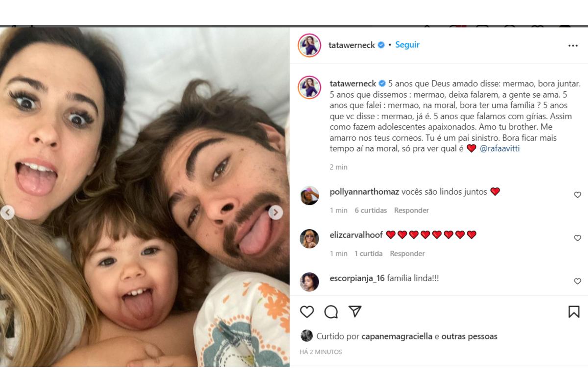The image size is (588, 392).
Task: Like escorpianja_16's comment heart
Action: [577, 281]
